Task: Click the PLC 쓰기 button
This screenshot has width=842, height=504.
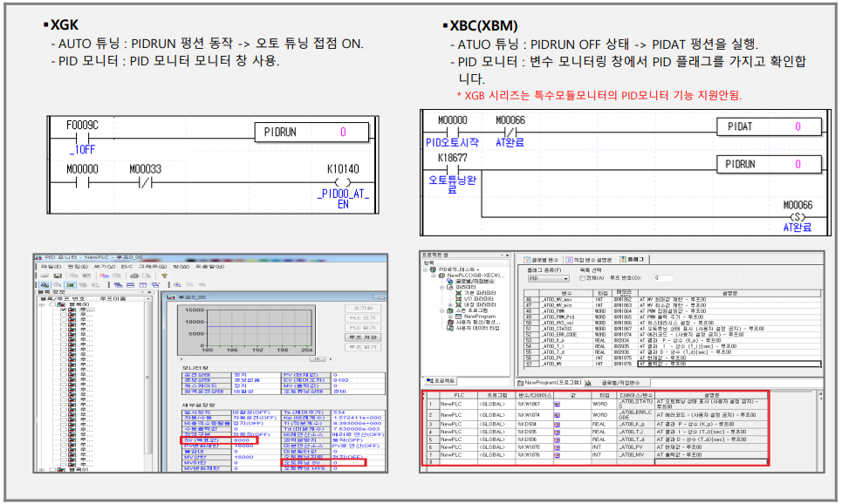Action: [x=363, y=318]
